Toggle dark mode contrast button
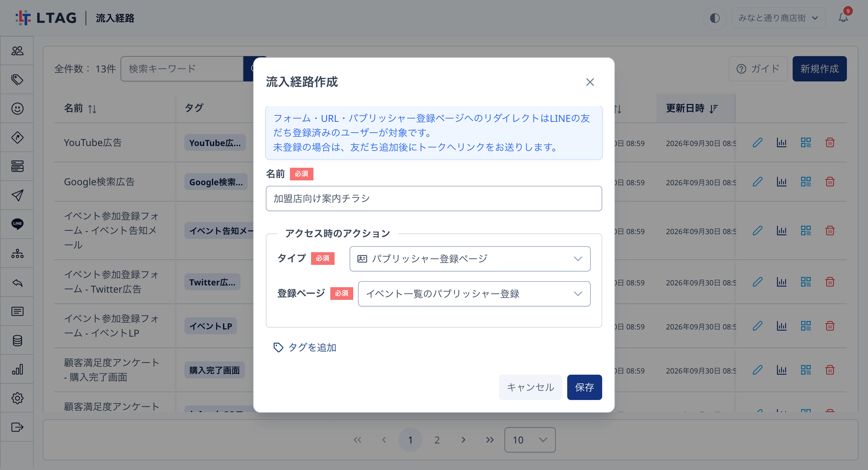 click(715, 18)
